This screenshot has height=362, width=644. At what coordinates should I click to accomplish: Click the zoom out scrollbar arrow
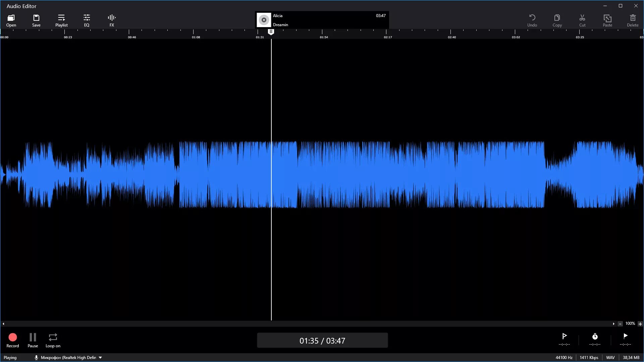pos(620,323)
